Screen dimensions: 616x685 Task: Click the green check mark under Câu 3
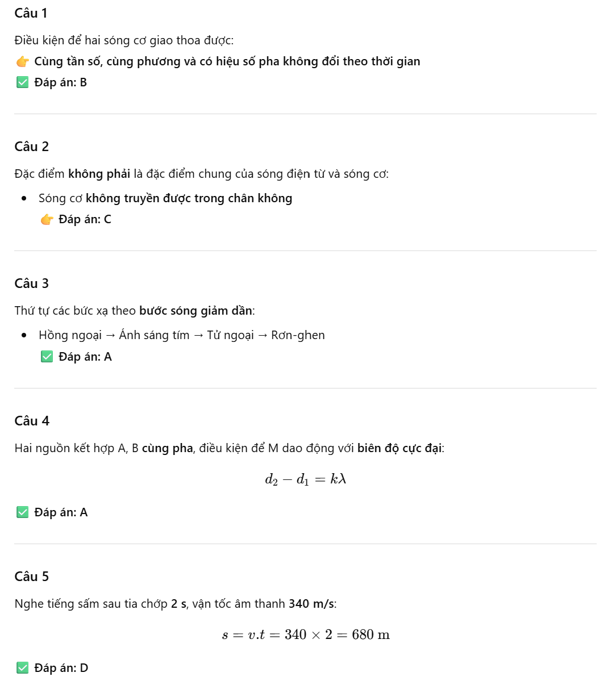tap(47, 357)
